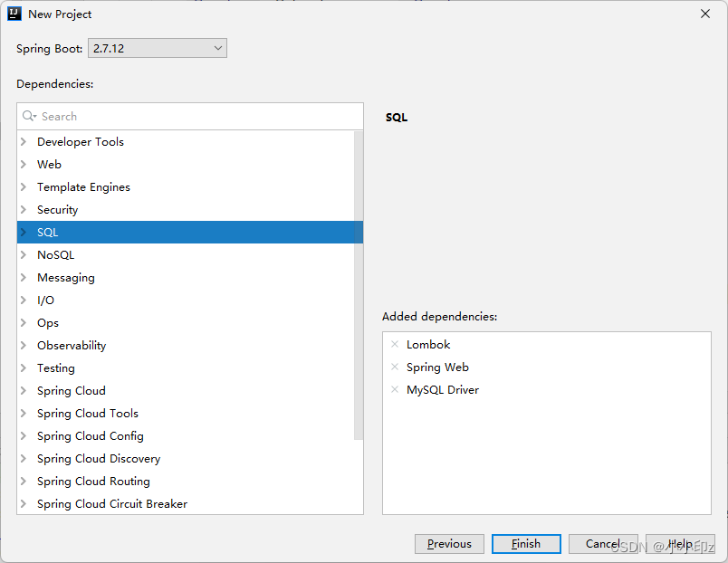The image size is (728, 563).
Task: Remove Lombok from added dependencies
Action: click(395, 344)
